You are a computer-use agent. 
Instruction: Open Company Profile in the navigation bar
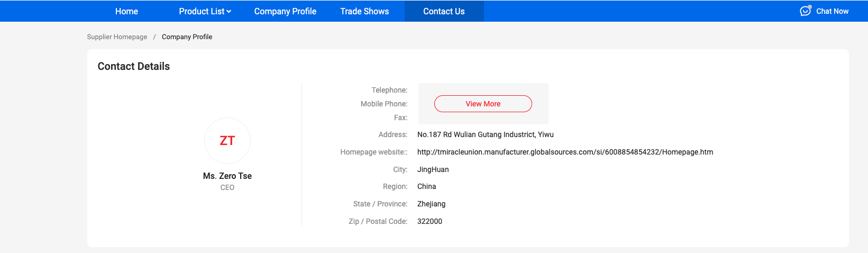285,11
